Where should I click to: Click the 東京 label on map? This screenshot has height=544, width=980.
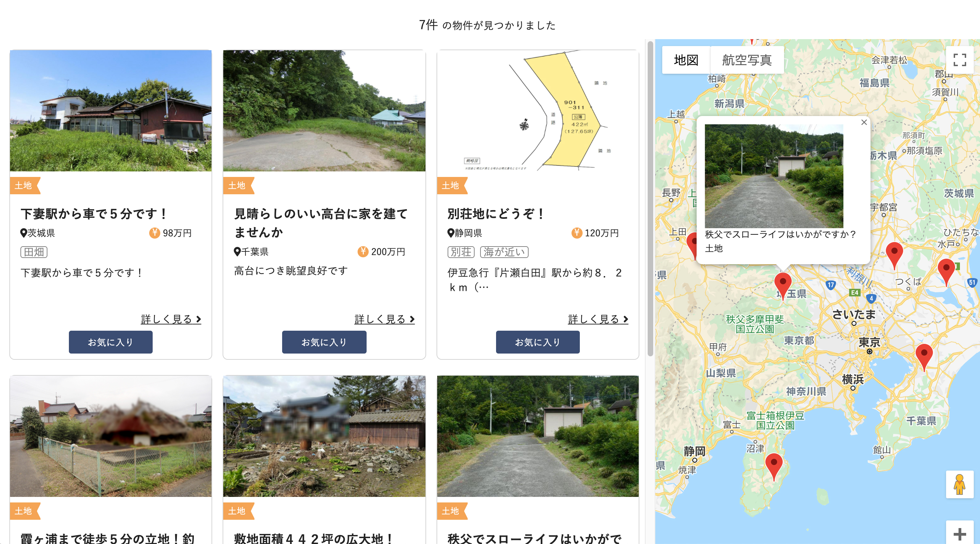coord(869,342)
